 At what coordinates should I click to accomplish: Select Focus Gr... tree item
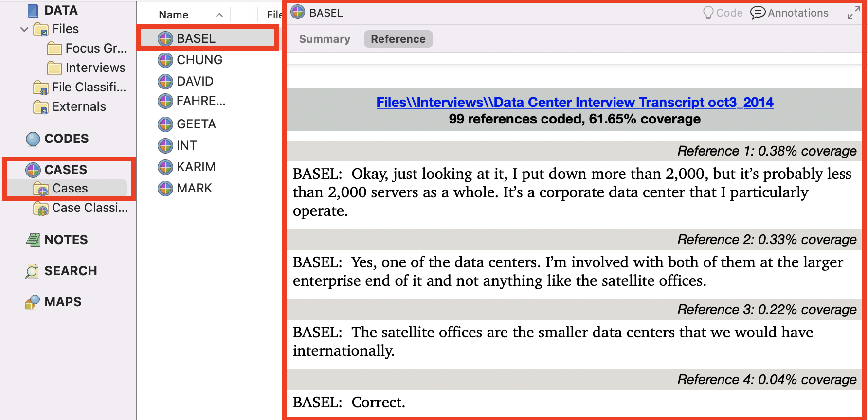pos(96,49)
